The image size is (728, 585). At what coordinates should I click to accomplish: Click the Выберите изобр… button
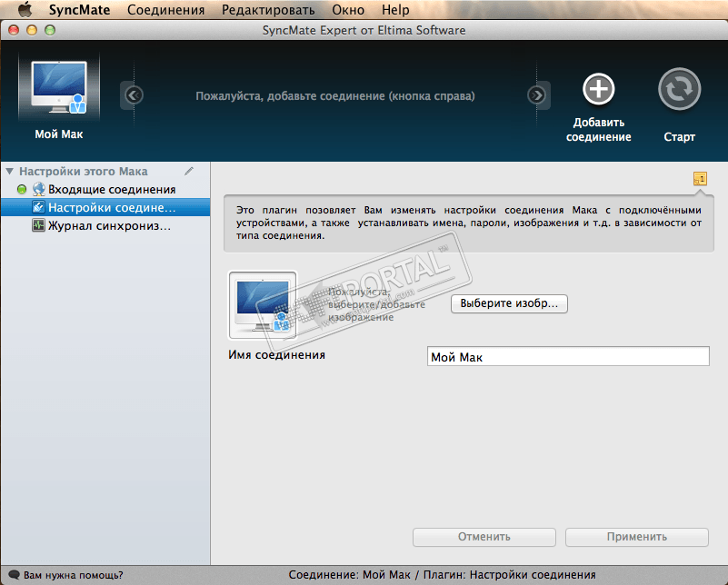[x=509, y=303]
